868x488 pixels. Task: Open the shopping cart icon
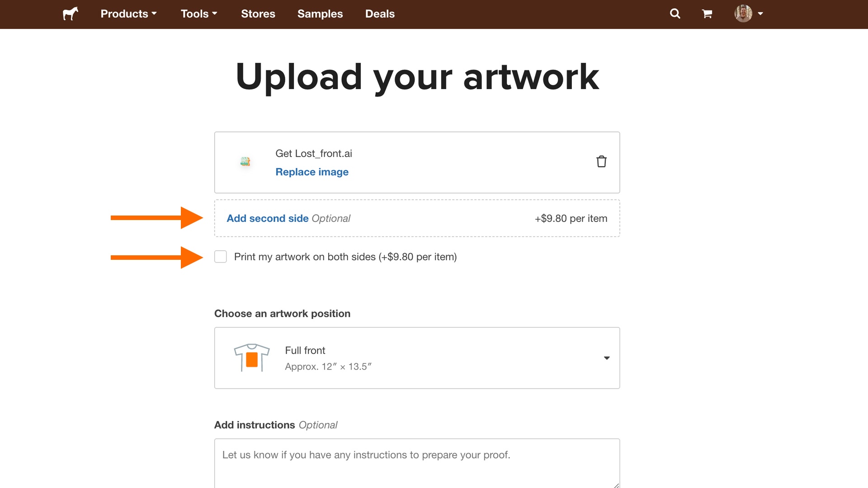[x=707, y=14]
